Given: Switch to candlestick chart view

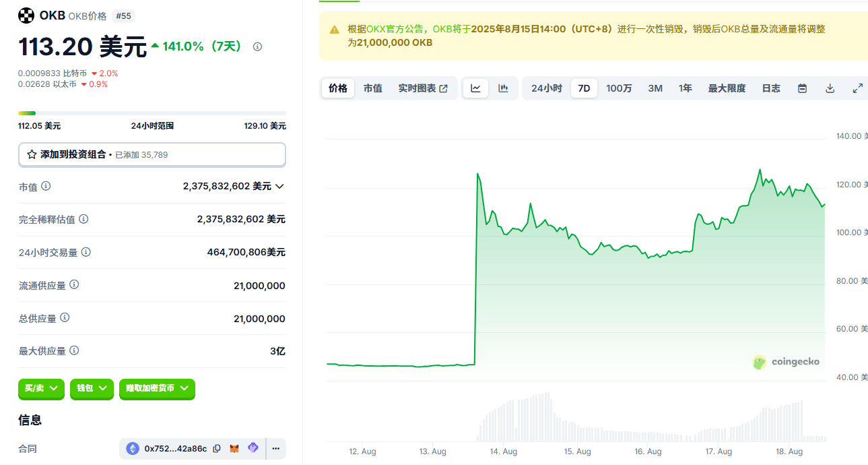Looking at the screenshot, I should 503,88.
